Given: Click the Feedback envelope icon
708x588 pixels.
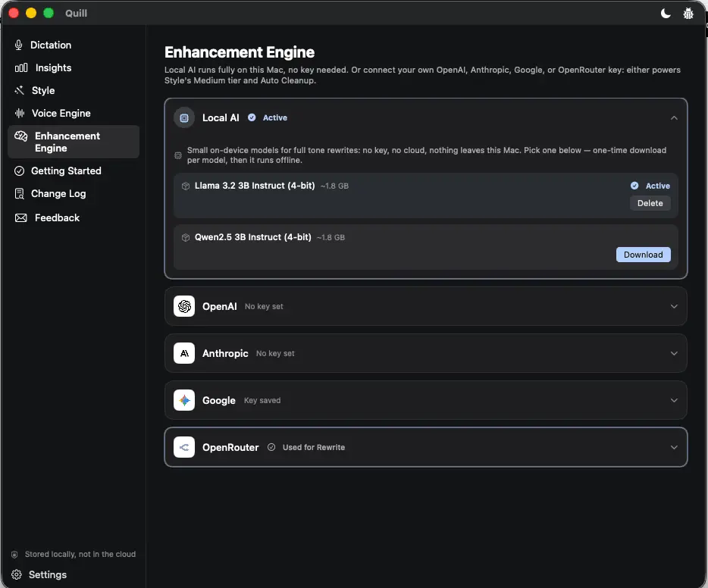Looking at the screenshot, I should pyautogui.click(x=20, y=218).
